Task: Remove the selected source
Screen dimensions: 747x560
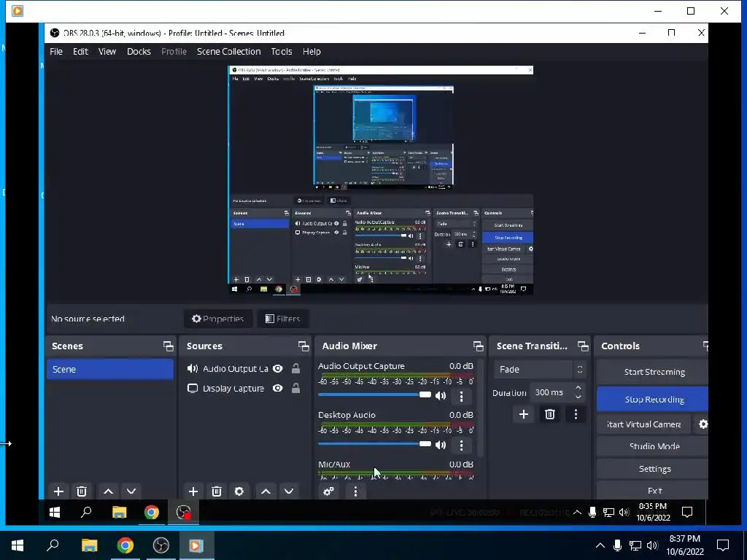Action: point(216,491)
